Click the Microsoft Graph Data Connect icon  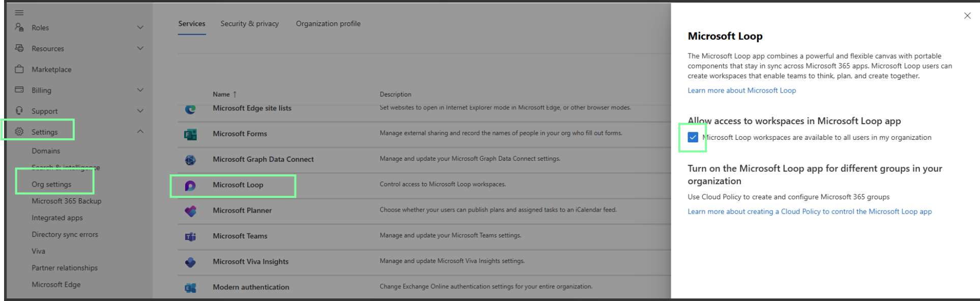tap(190, 160)
